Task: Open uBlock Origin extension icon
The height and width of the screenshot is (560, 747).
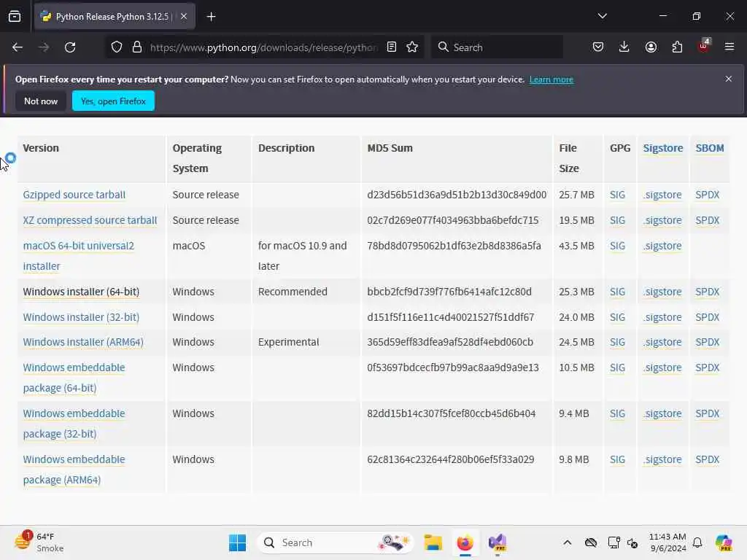Action: tap(704, 46)
